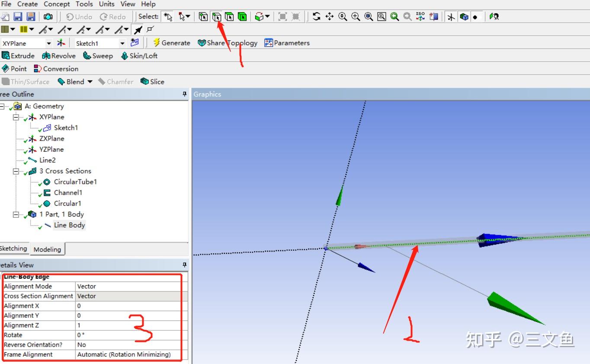Select CircularTube1 cross section in tree

pos(75,182)
